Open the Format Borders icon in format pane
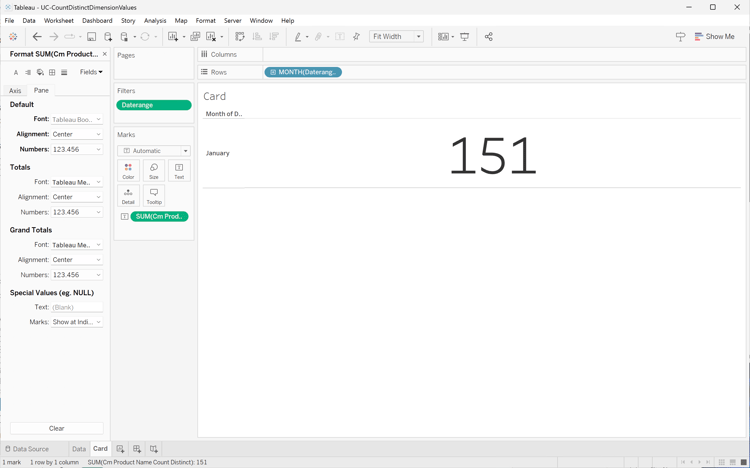750x468 pixels. pyautogui.click(x=52, y=72)
